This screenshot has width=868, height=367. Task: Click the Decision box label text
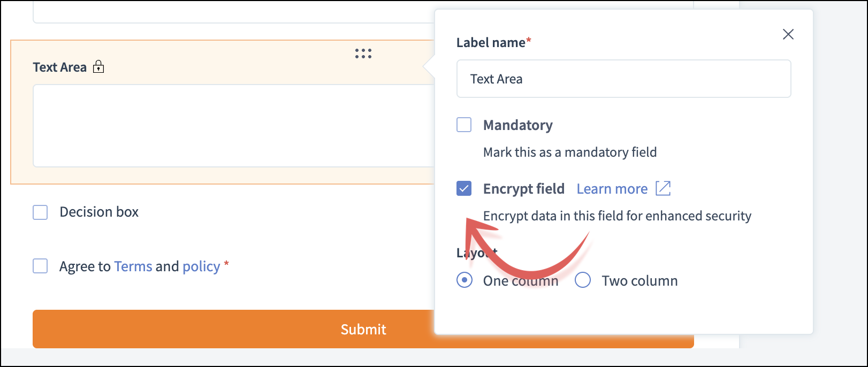point(99,212)
